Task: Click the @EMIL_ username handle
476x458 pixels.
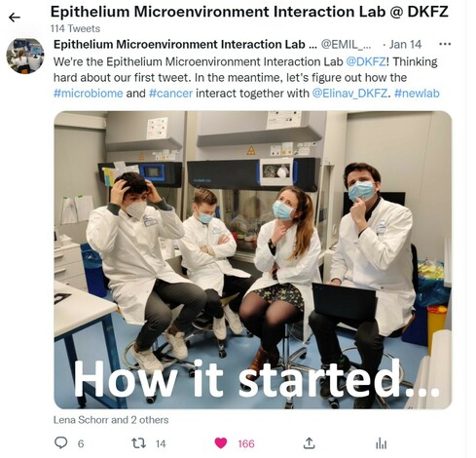Action: click(346, 44)
